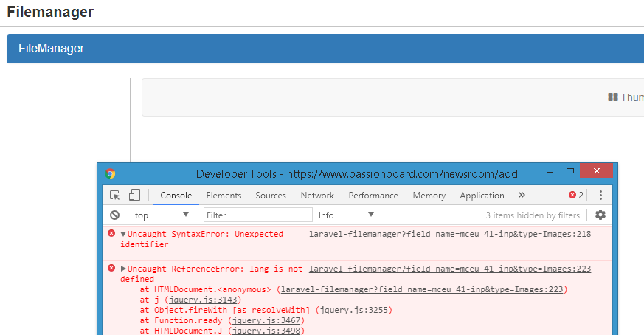Image resolution: width=644 pixels, height=335 pixels.
Task: Click '3 items hidden by filters' text
Action: coord(533,215)
